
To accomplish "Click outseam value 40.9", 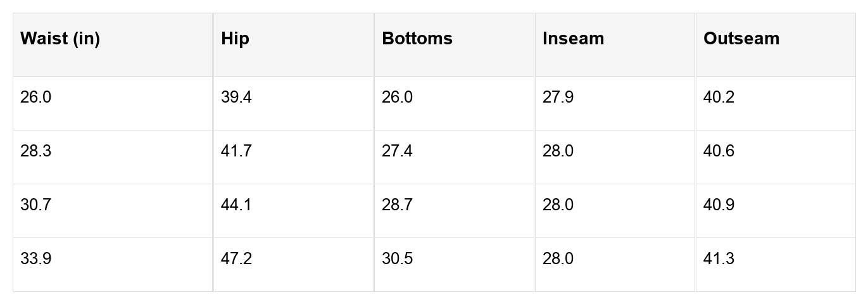I will pyautogui.click(x=719, y=205).
